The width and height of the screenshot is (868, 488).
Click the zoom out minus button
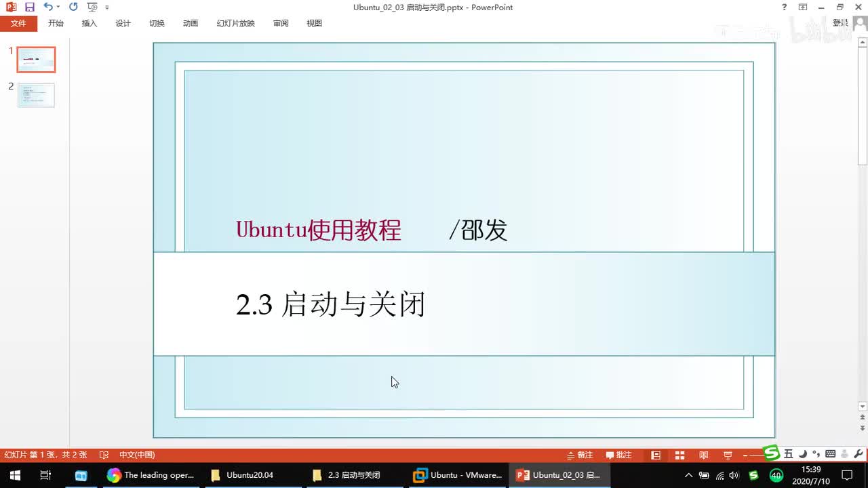point(746,455)
